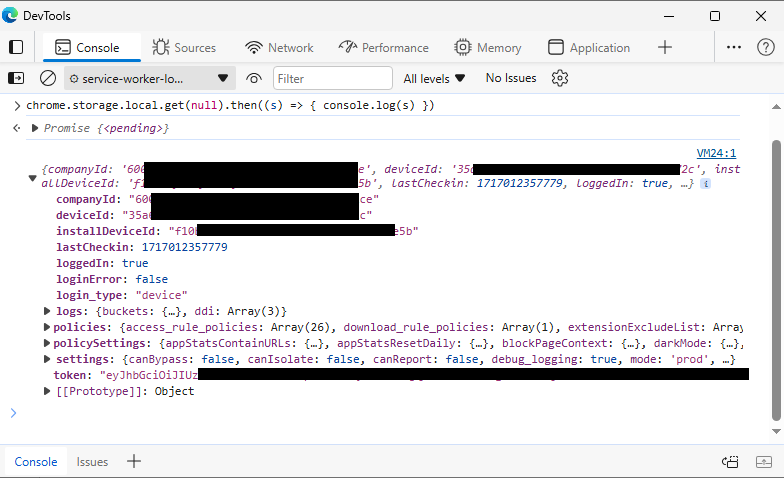784x478 pixels.
Task: Click the dock quick view icon
Action: (x=730, y=462)
